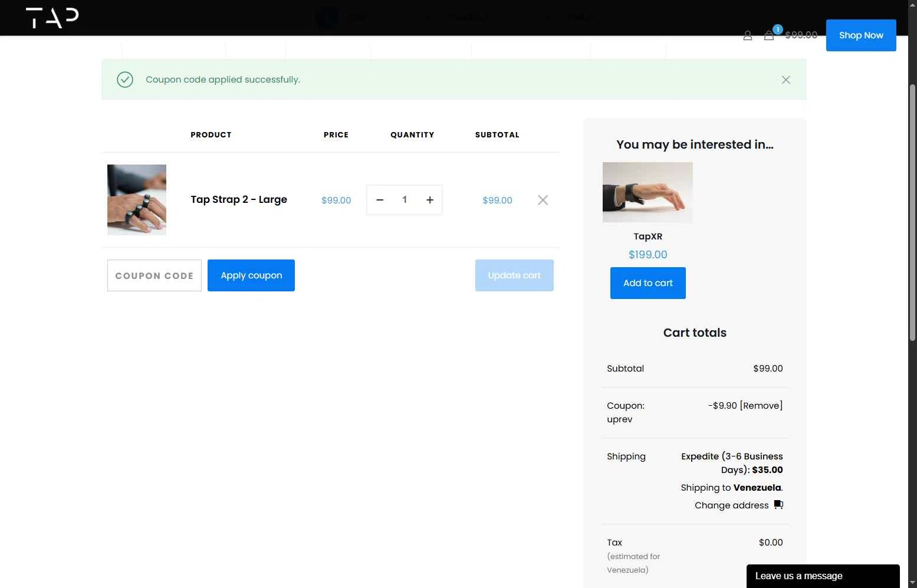Click the Apply coupon button

point(251,275)
